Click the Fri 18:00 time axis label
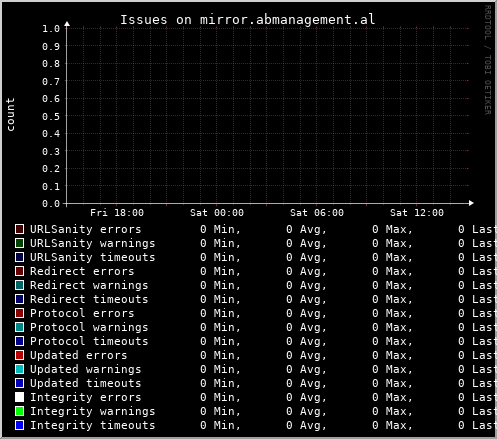The image size is (497, 439). [117, 213]
